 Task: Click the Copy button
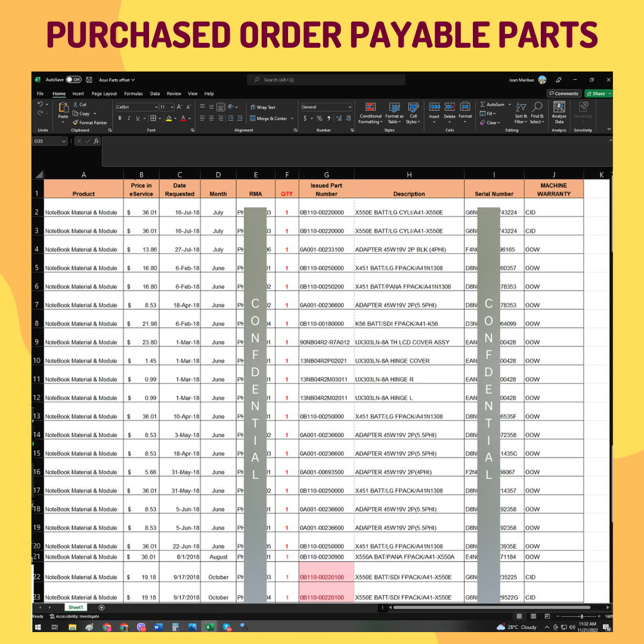pyautogui.click(x=82, y=113)
